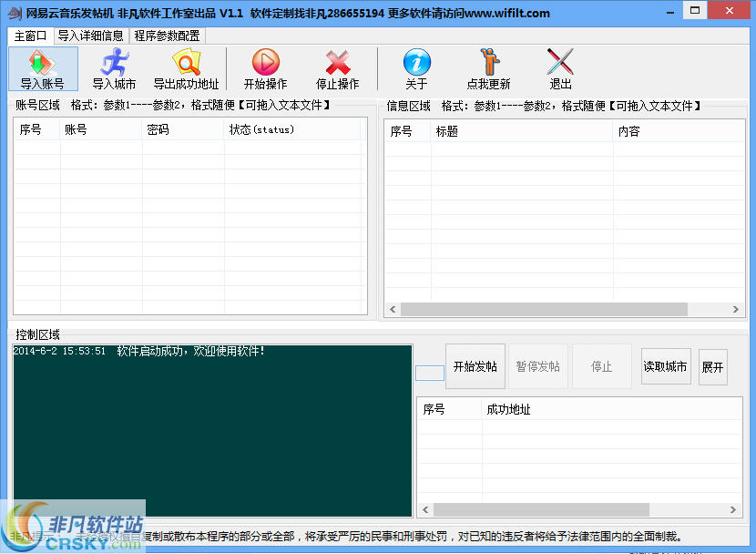Click the 导入城市 import city icon

[114, 69]
